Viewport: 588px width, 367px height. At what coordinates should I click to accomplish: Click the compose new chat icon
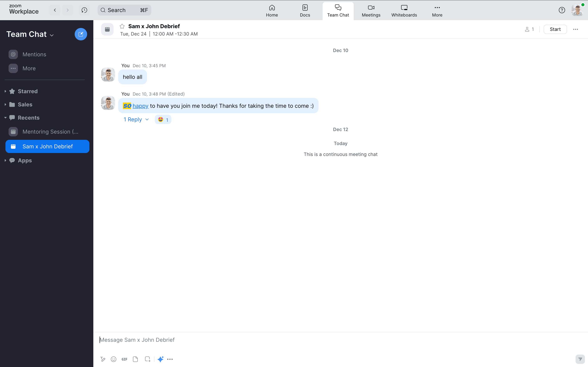[x=81, y=34]
